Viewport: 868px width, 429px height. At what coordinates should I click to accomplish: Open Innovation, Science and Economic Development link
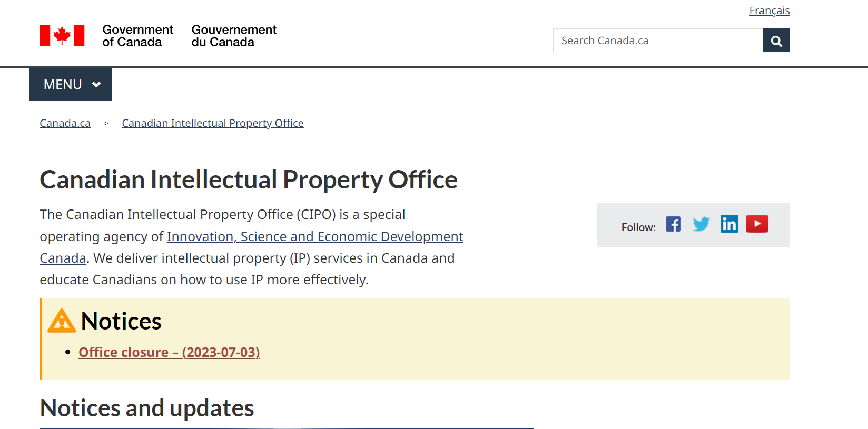(314, 237)
